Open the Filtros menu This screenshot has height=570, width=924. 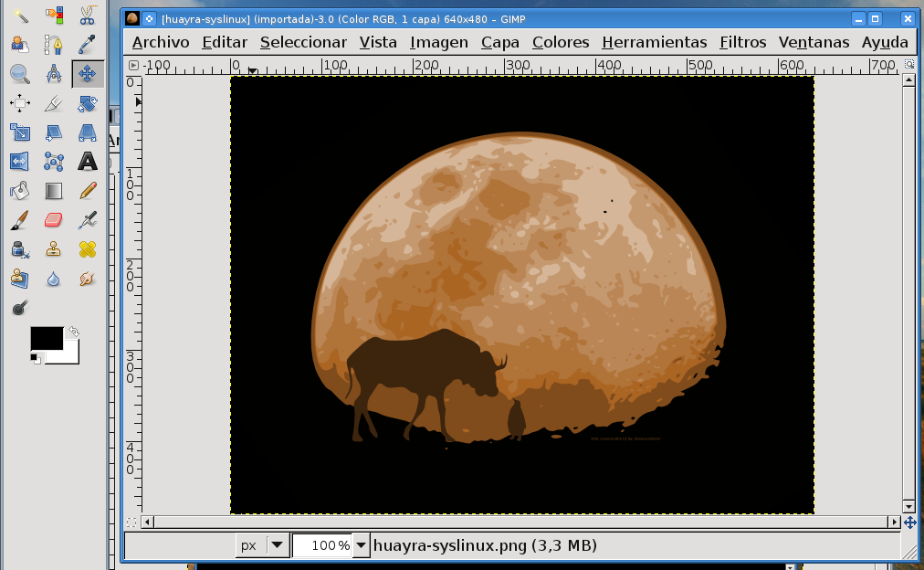(x=742, y=42)
